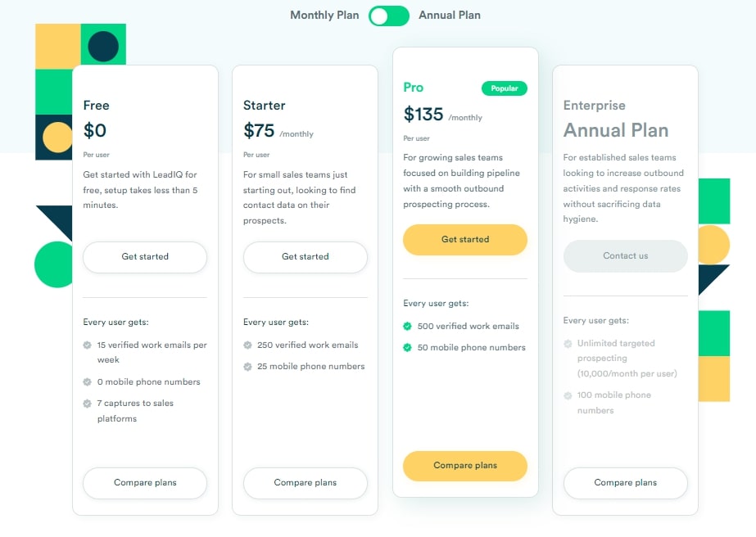Click the Free plan Get started button
This screenshot has height=537, width=756.
coord(145,257)
